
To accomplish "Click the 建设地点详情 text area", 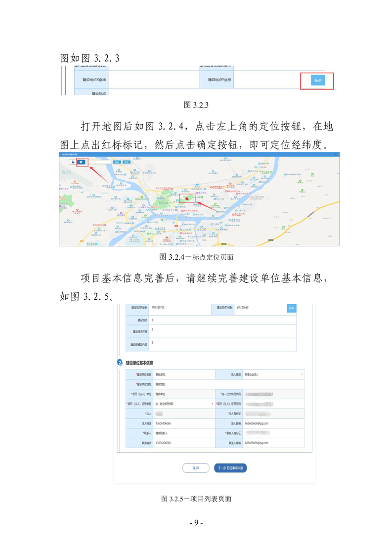I will [x=223, y=331].
